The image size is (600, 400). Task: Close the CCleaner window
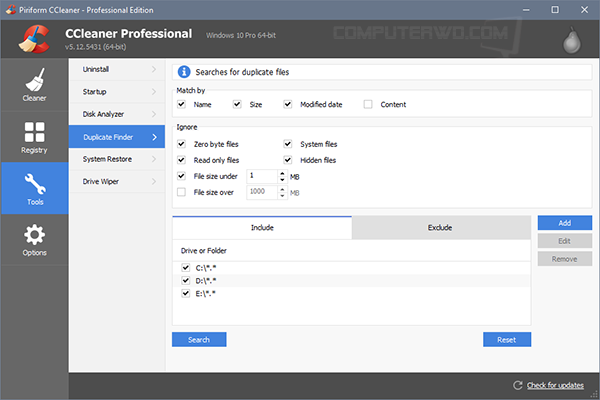pyautogui.click(x=584, y=10)
